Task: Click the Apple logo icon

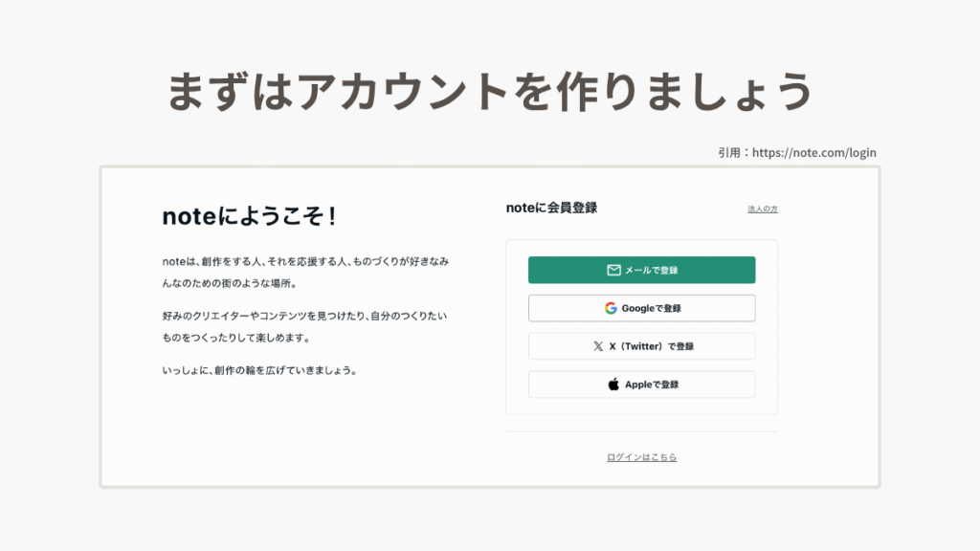Action: pos(613,385)
